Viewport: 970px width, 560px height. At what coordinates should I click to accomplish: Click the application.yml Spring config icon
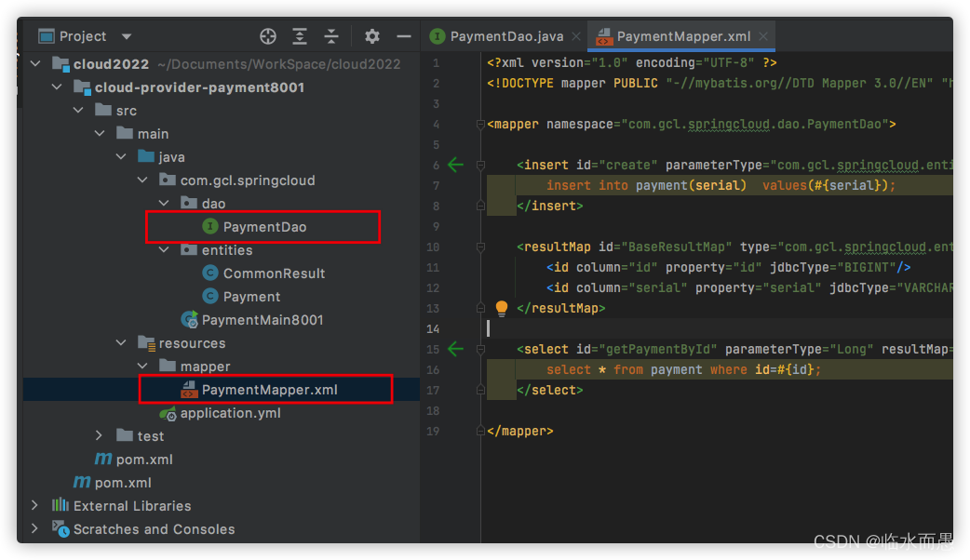(168, 414)
